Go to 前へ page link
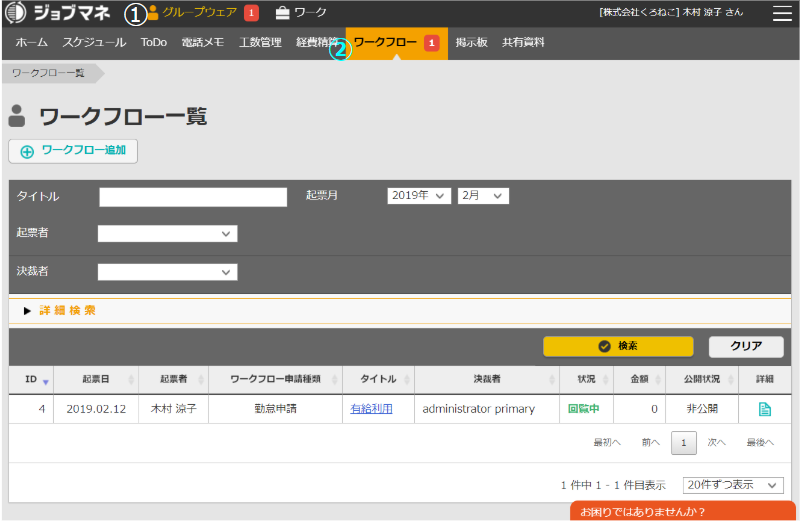The height and width of the screenshot is (522, 801). point(651,443)
